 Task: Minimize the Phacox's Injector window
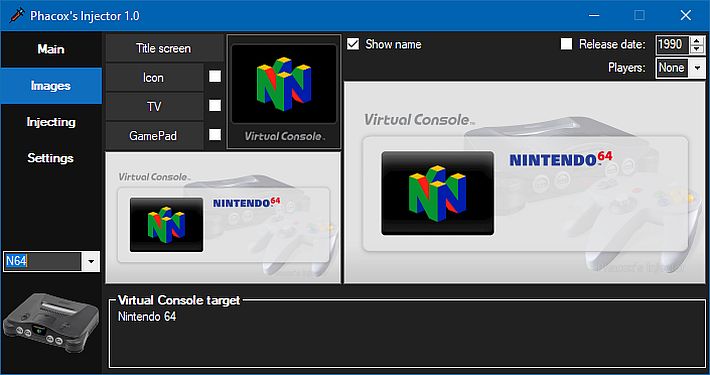coord(594,15)
